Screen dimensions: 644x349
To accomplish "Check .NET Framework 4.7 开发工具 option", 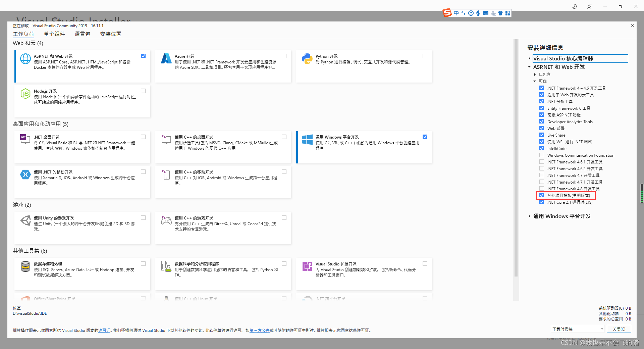I will tap(542, 175).
